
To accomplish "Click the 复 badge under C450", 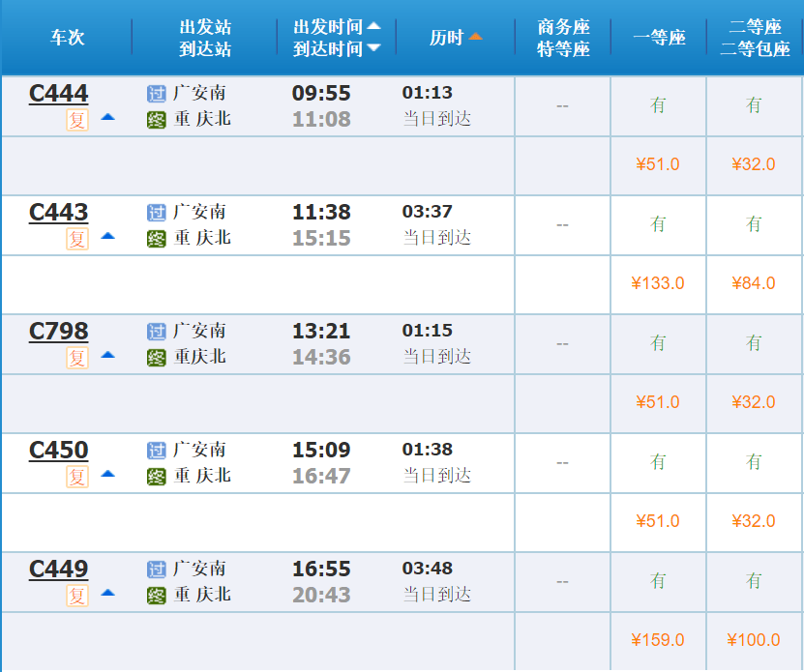I will (x=77, y=477).
